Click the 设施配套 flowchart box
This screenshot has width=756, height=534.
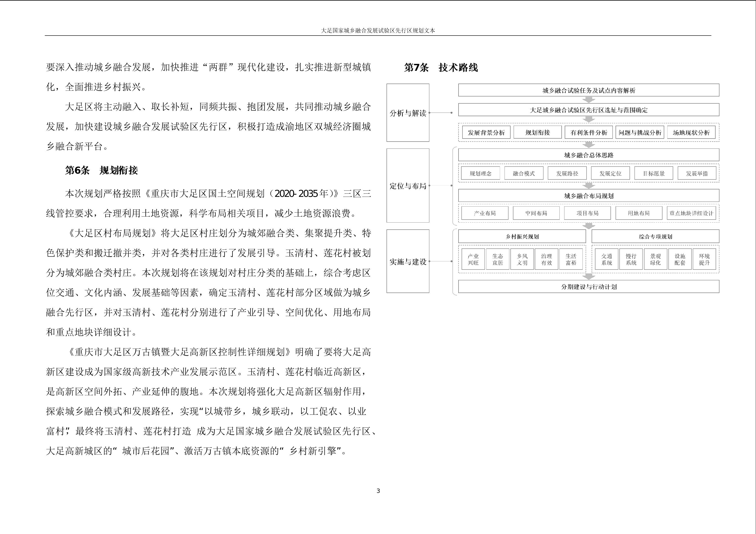point(680,259)
